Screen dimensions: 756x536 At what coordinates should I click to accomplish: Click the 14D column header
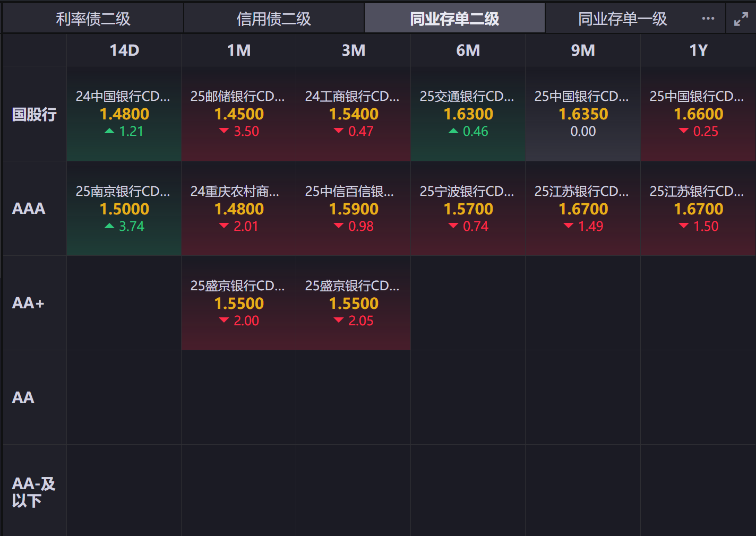tap(124, 50)
